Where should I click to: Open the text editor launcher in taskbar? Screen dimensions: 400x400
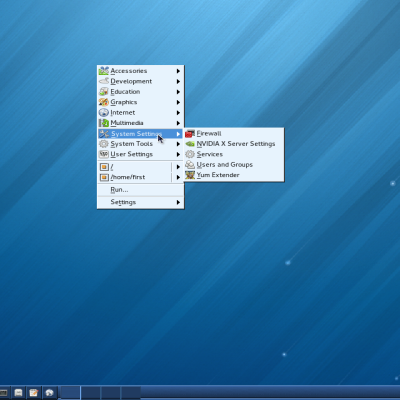pyautogui.click(x=34, y=393)
